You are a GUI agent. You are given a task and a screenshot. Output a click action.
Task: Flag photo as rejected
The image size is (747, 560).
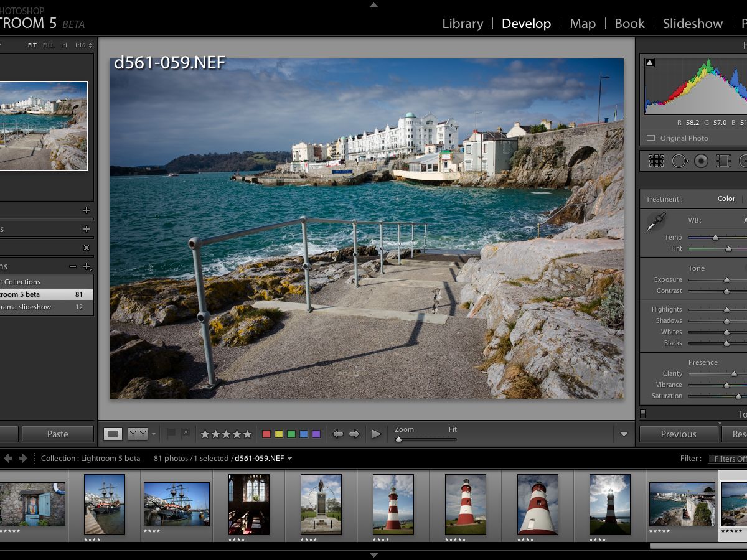pyautogui.click(x=185, y=434)
